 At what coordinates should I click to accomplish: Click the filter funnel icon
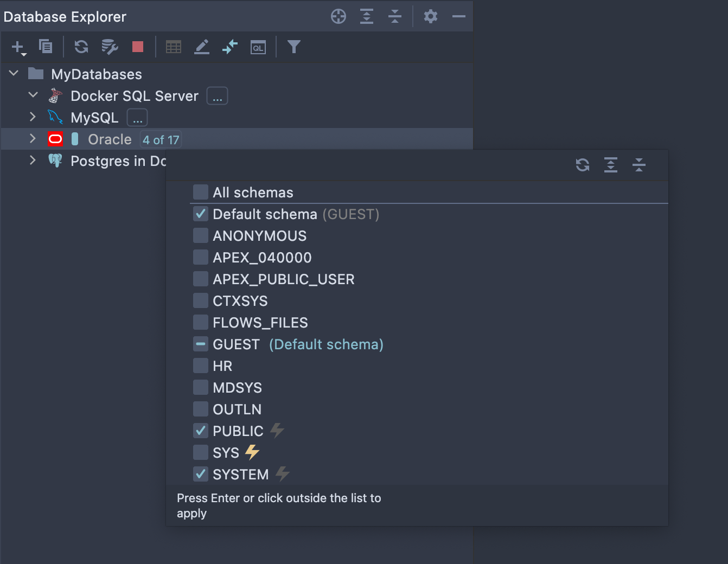point(293,47)
